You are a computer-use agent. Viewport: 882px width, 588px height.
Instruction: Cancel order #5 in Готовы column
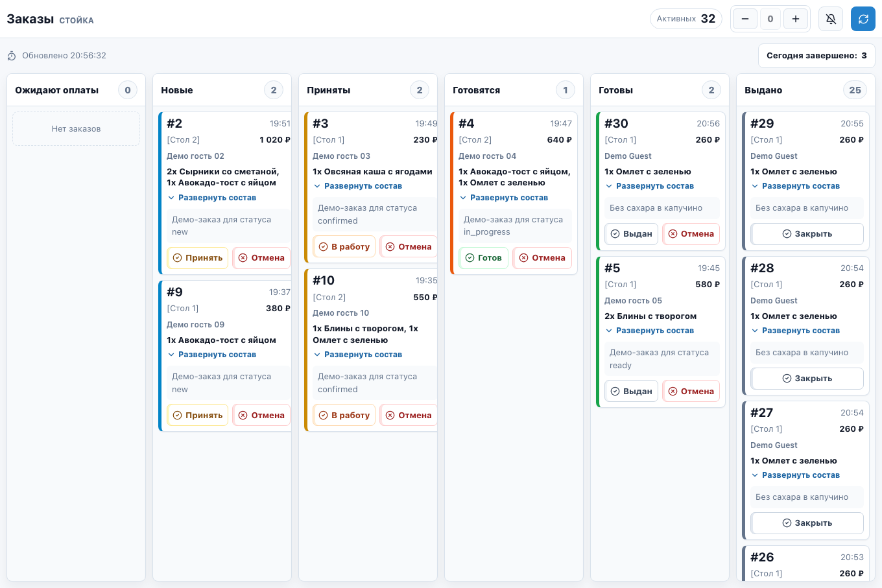click(691, 392)
